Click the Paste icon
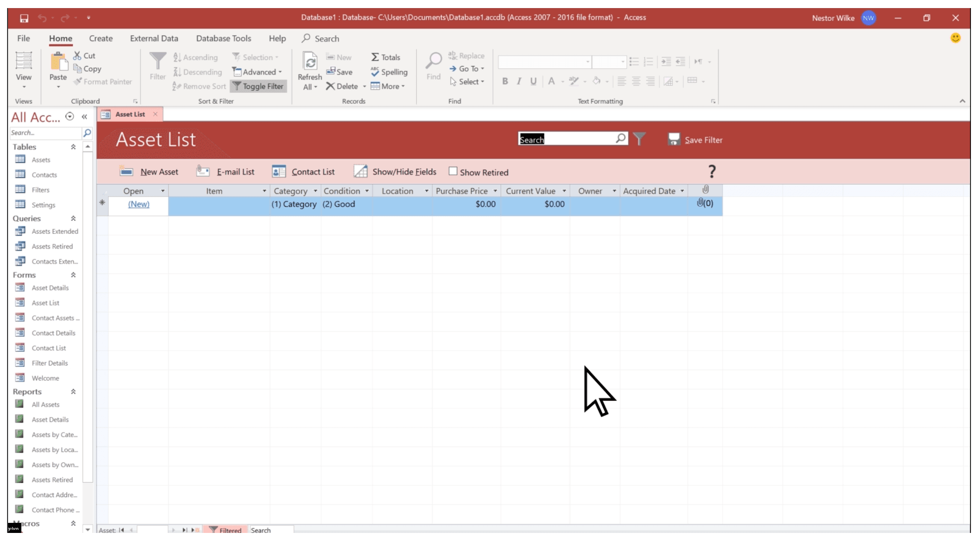The height and width of the screenshot is (542, 980). [x=58, y=61]
